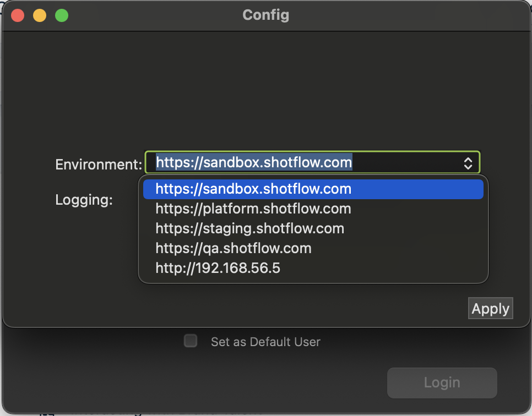532x416 pixels.
Task: Click the Config window title
Action: pos(265,15)
